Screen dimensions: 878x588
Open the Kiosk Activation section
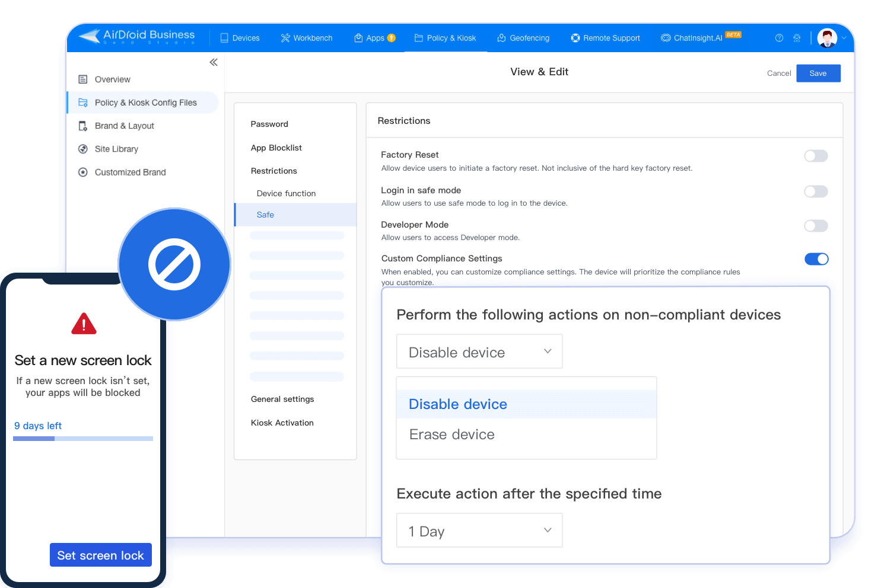282,423
